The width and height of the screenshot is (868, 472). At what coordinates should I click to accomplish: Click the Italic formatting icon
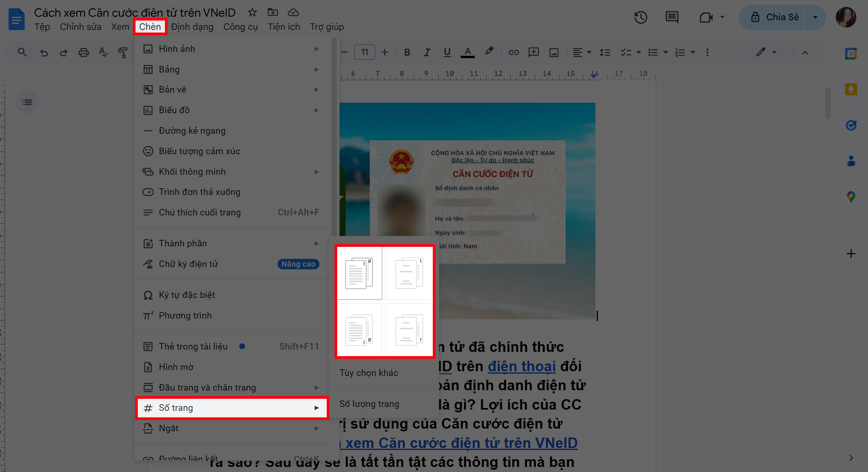coord(426,53)
